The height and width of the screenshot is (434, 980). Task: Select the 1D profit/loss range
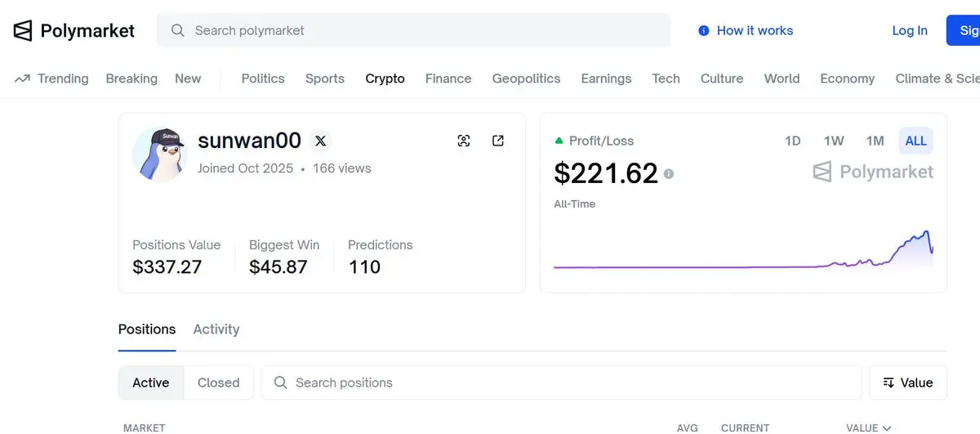[x=792, y=141]
